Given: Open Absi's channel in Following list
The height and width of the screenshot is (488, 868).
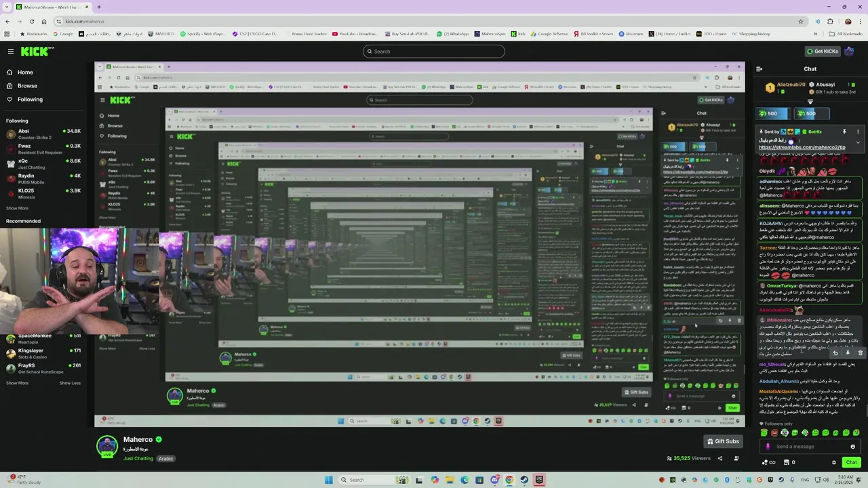Looking at the screenshot, I should 43,134.
